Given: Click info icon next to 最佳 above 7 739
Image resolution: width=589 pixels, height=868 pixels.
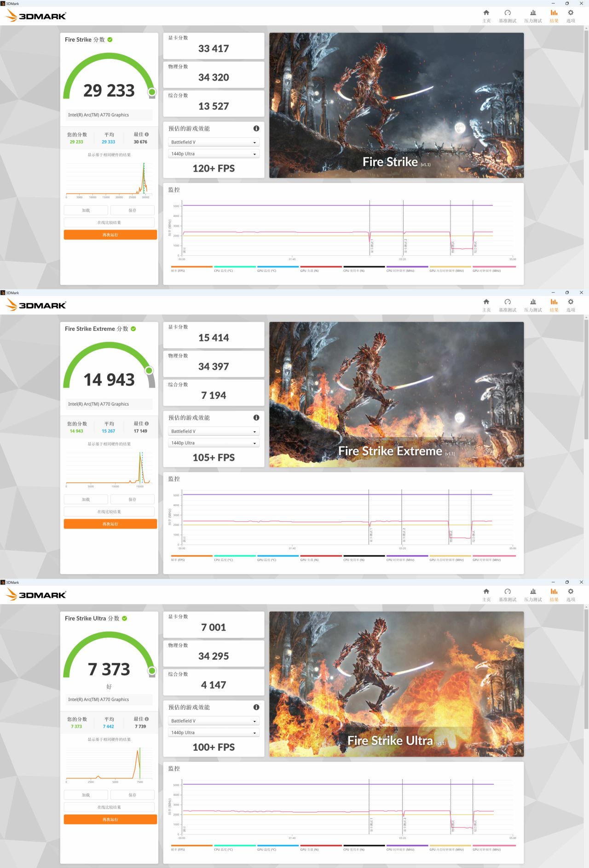Looking at the screenshot, I should tap(147, 719).
